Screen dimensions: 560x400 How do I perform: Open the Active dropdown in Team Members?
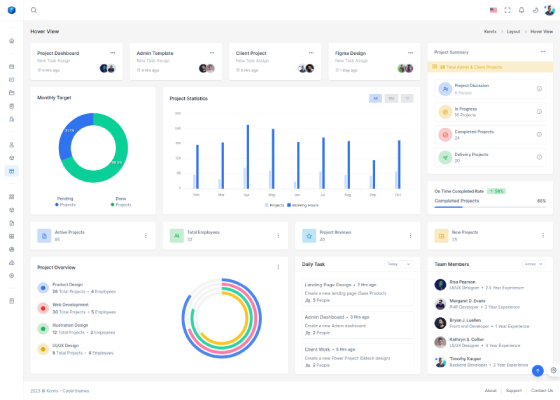pos(534,264)
